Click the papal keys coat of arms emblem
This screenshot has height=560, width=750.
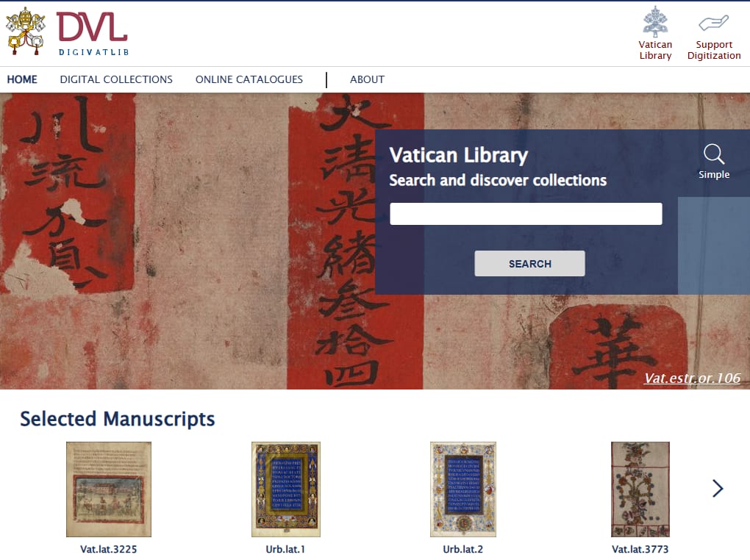point(25,31)
